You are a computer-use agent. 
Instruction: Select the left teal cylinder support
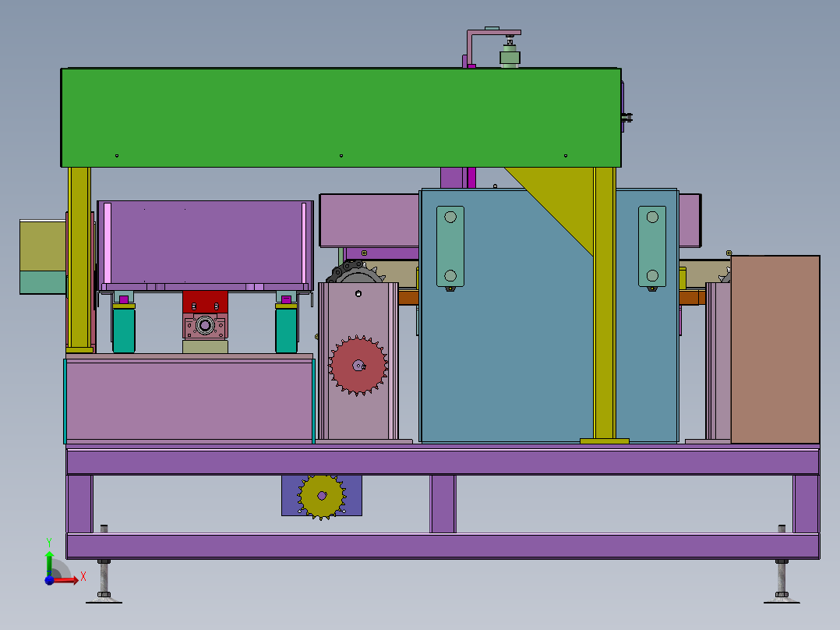click(124, 329)
